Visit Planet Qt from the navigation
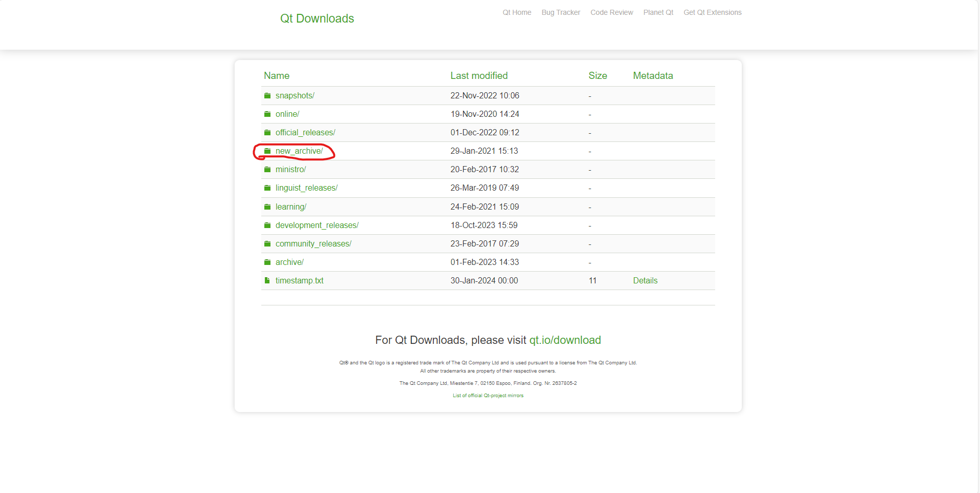The width and height of the screenshot is (980, 493). click(658, 12)
